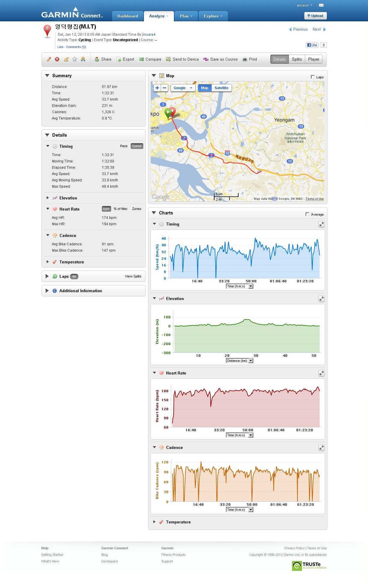Enable the Average checkbox in Charts
Viewport: 368px width, 588px height.
(307, 214)
